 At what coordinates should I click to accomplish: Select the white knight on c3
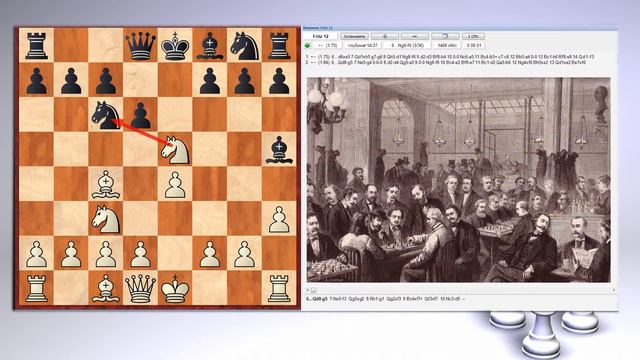(x=106, y=219)
